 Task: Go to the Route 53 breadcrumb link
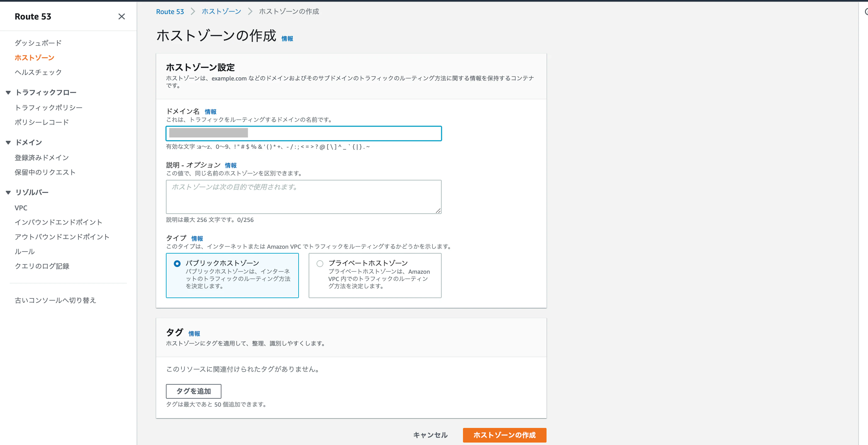click(x=170, y=11)
